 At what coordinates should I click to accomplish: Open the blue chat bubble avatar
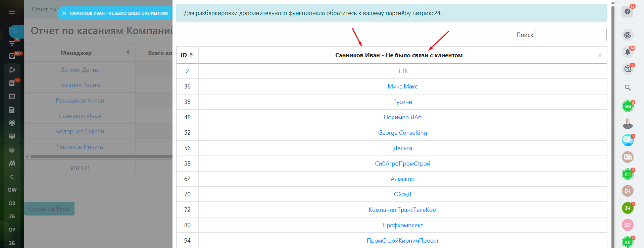point(628,140)
